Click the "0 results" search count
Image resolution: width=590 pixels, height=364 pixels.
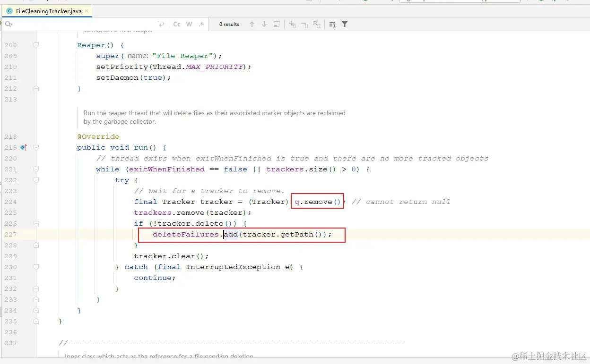pos(229,24)
